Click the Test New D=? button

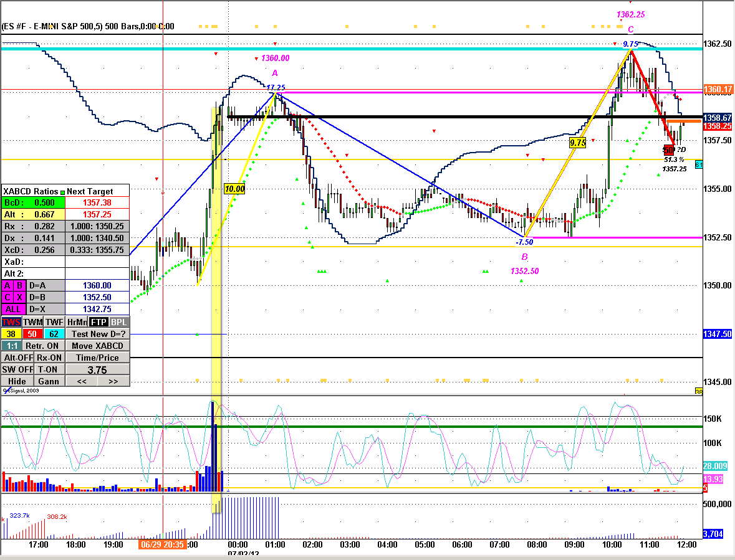[97, 334]
